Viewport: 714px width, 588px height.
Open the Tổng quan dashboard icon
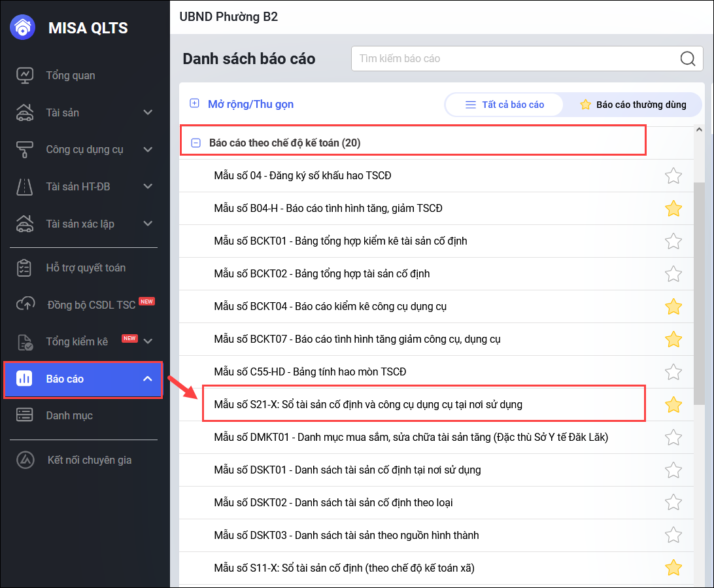click(25, 75)
